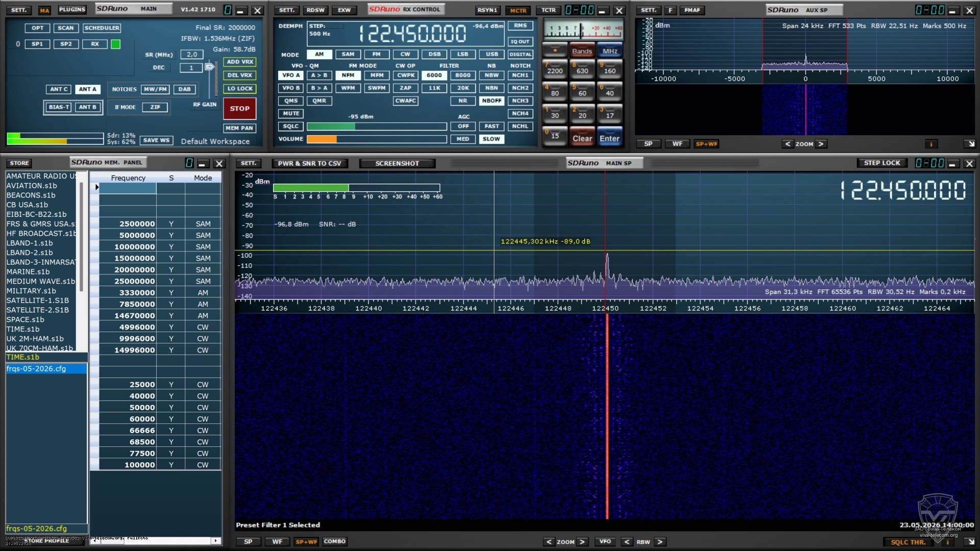
Task: Open the OPT options tab
Action: coord(37,28)
